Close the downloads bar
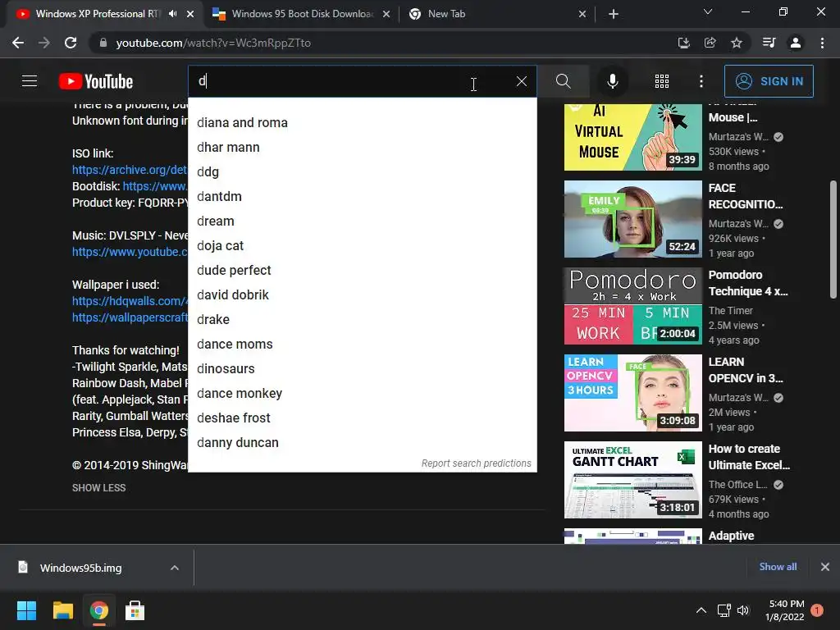840x630 pixels. coord(825,567)
